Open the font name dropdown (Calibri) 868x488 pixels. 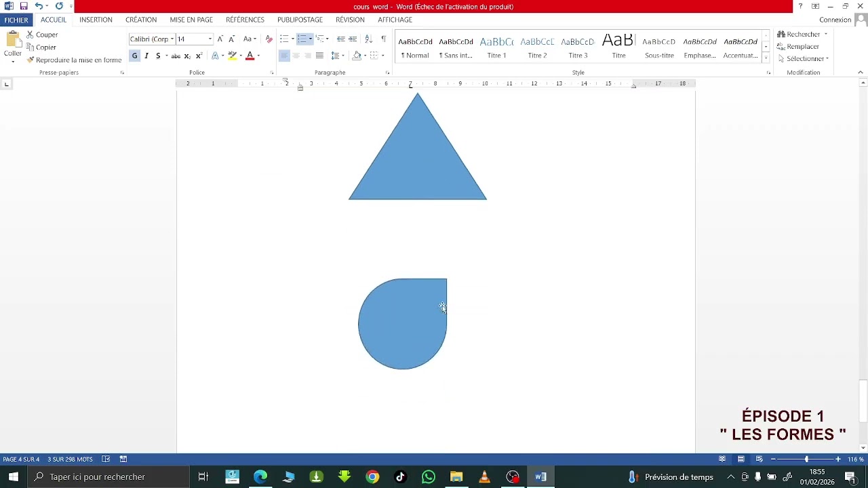[172, 39]
